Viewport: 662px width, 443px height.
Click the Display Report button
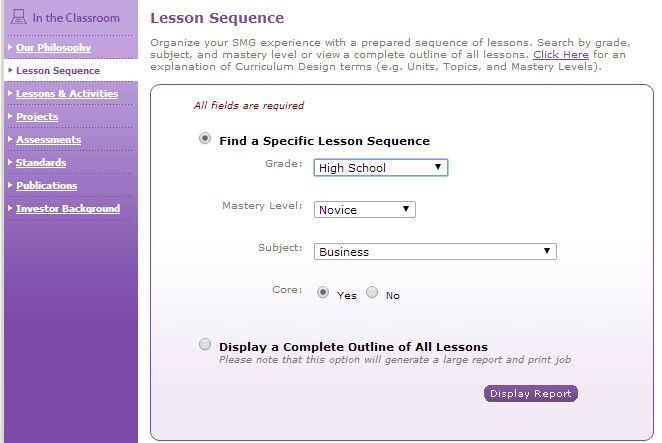531,394
